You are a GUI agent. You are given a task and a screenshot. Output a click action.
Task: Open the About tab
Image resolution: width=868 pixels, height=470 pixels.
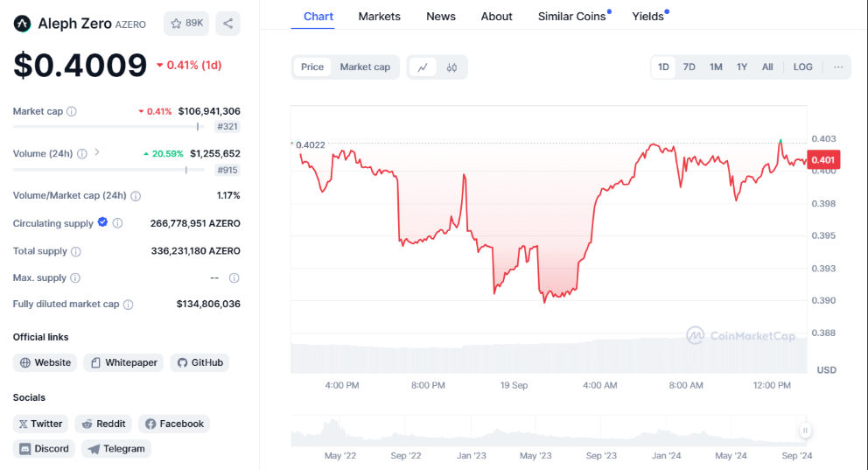[x=496, y=17]
